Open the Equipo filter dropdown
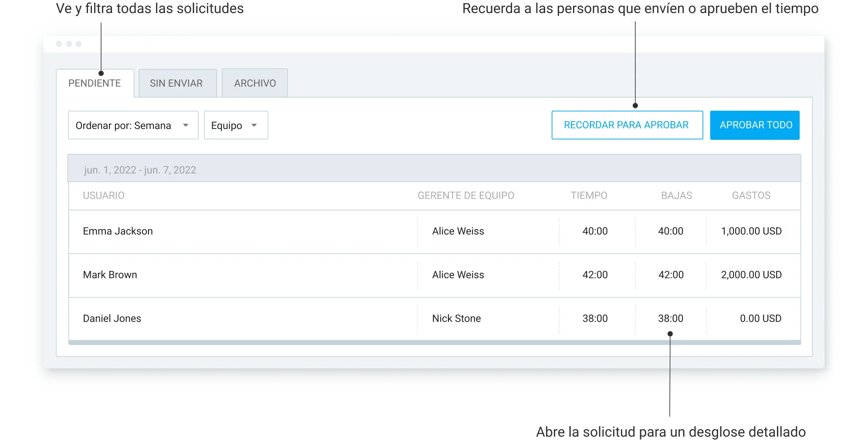This screenshot has width=868, height=441. coord(236,126)
